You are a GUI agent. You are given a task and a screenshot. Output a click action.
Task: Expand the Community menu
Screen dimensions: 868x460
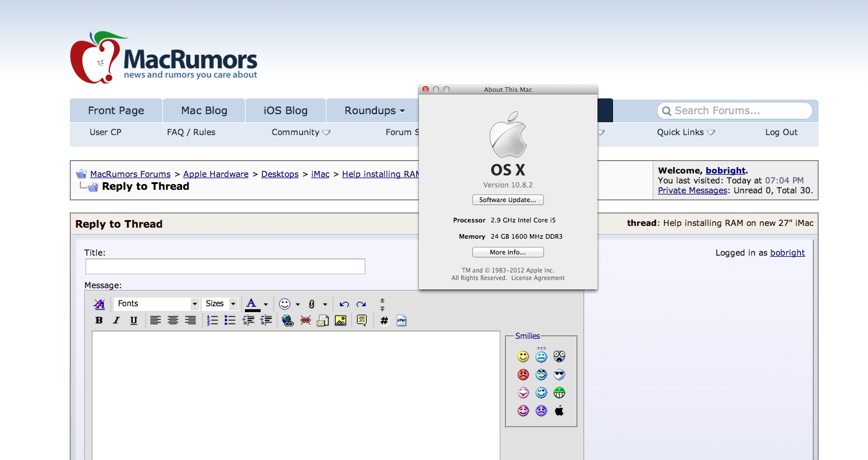pos(301,132)
